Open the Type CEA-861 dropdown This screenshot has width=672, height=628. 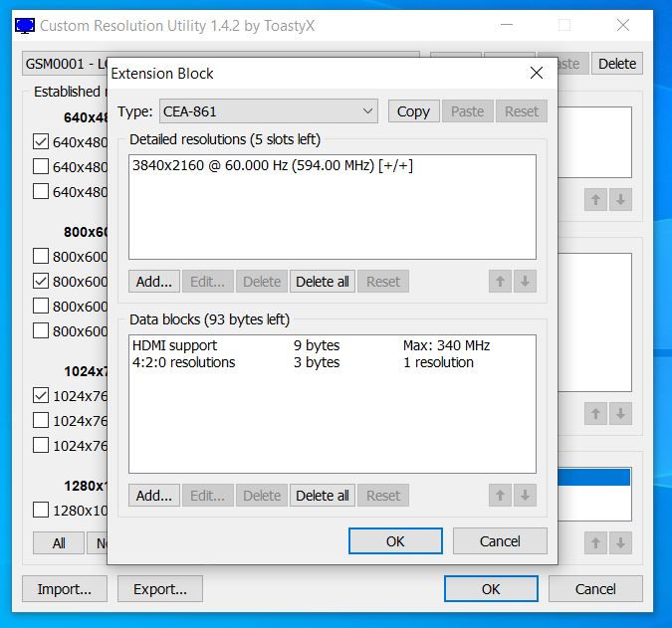pos(269,111)
